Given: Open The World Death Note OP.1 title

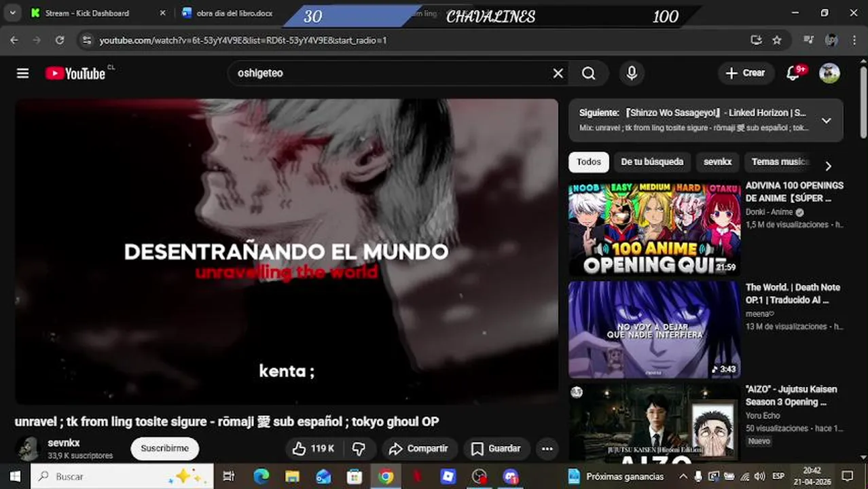Looking at the screenshot, I should (x=793, y=293).
